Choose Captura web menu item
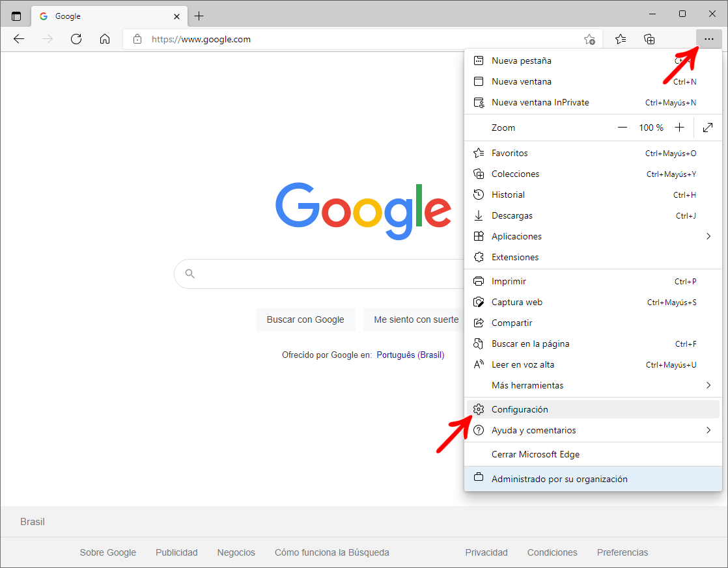This screenshot has width=728, height=568. point(593,302)
